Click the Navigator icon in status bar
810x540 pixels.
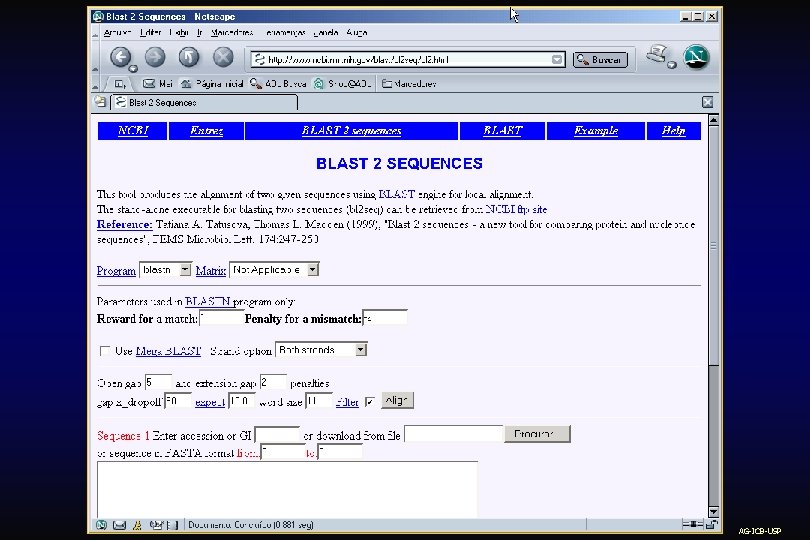click(x=101, y=525)
